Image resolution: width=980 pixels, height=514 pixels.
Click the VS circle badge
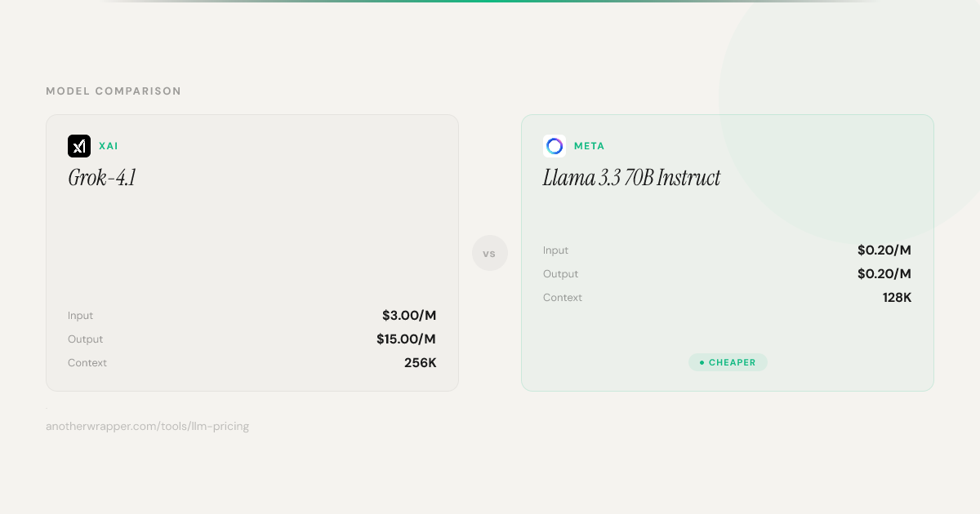pyautogui.click(x=490, y=253)
